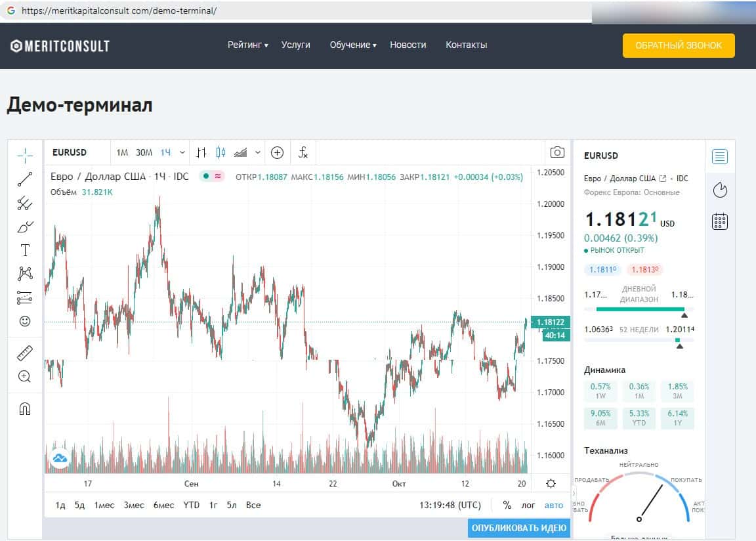The image size is (756, 541).
Task: Take a chart snapshot with camera icon
Action: 557,152
